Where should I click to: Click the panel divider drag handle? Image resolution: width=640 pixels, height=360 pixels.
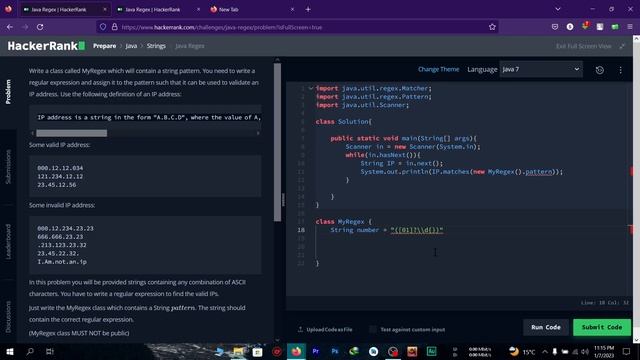click(x=283, y=199)
